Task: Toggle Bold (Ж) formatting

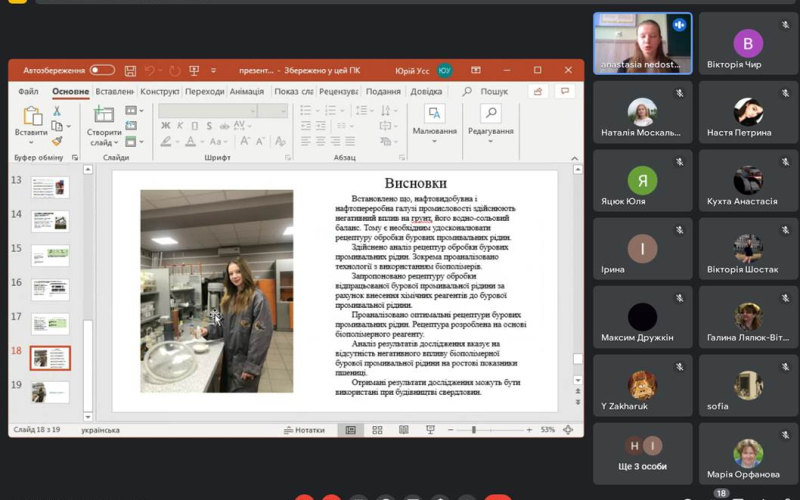Action: point(165,126)
